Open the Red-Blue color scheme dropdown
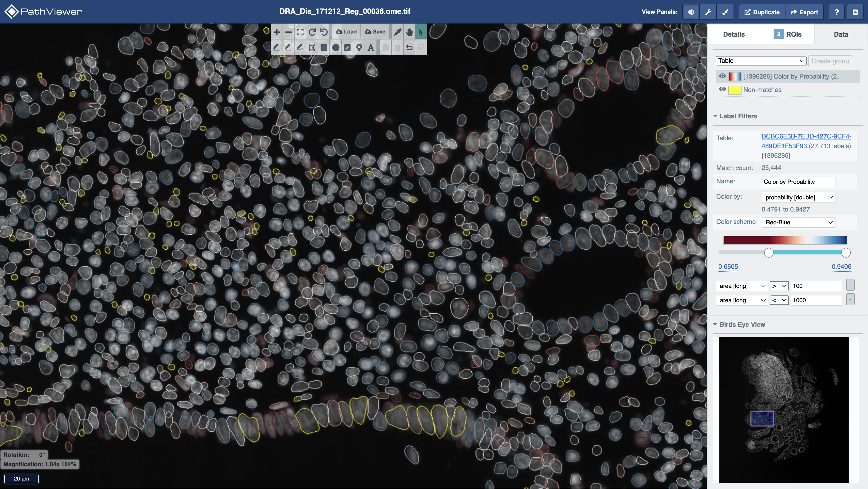 pyautogui.click(x=798, y=222)
